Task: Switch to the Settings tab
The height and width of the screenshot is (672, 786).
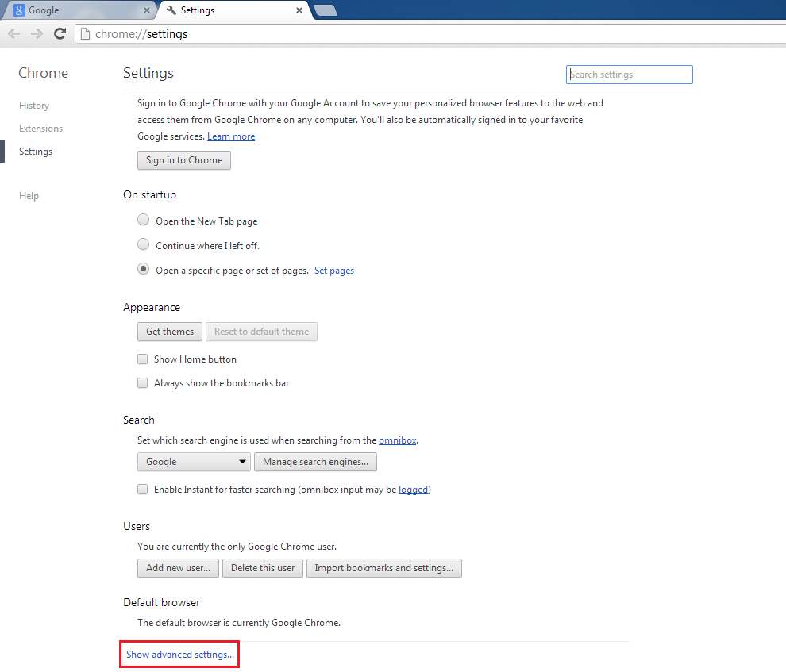Action: click(234, 10)
